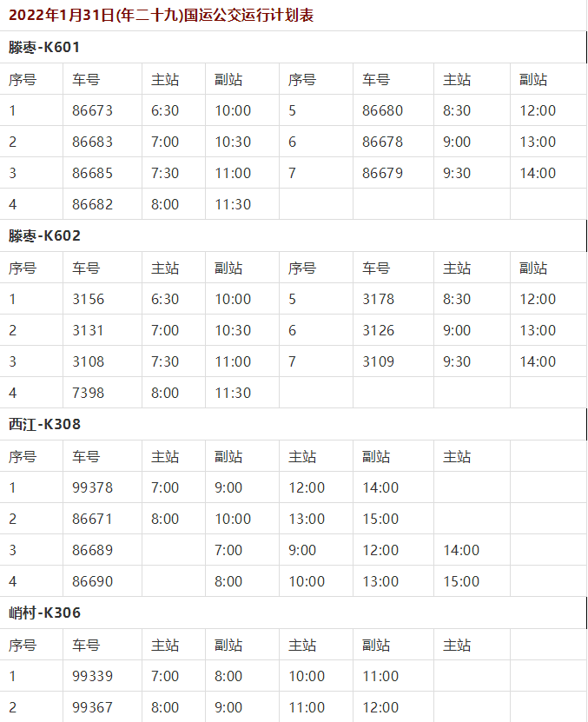Click the 峭村-K306 route heading
Viewport: 588px width, 722px height.
pos(44,613)
